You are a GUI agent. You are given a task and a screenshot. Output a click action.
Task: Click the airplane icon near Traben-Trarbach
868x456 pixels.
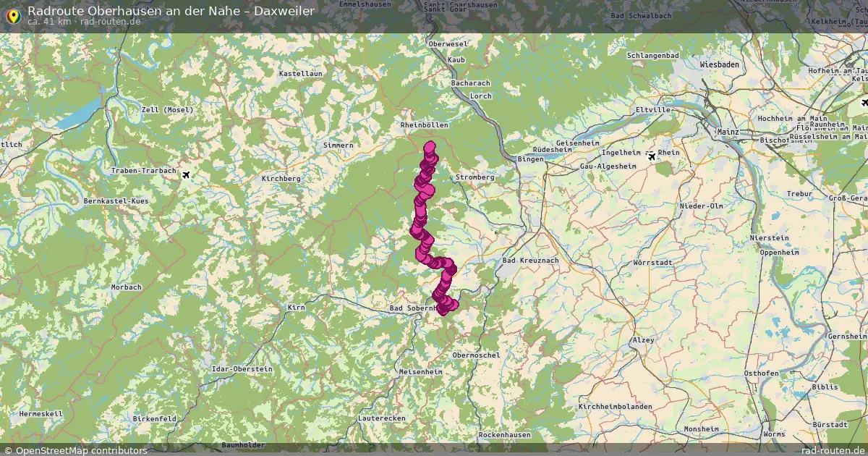tap(187, 174)
